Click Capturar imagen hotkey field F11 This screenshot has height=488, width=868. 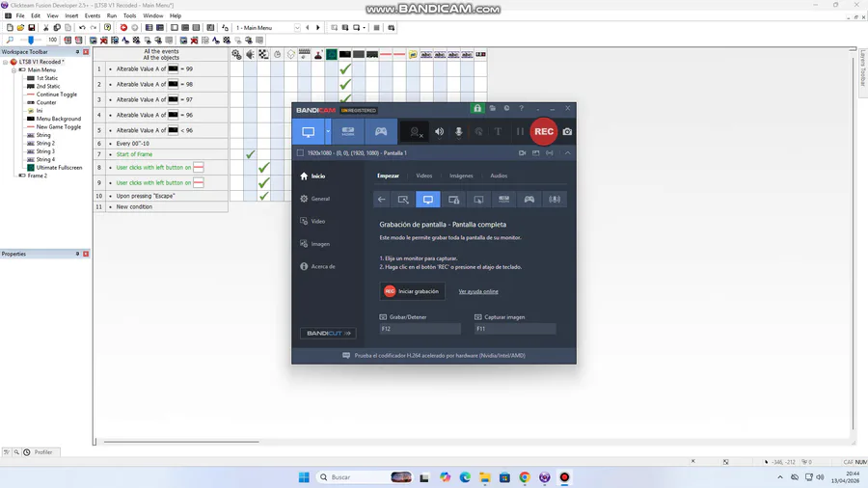pos(515,329)
